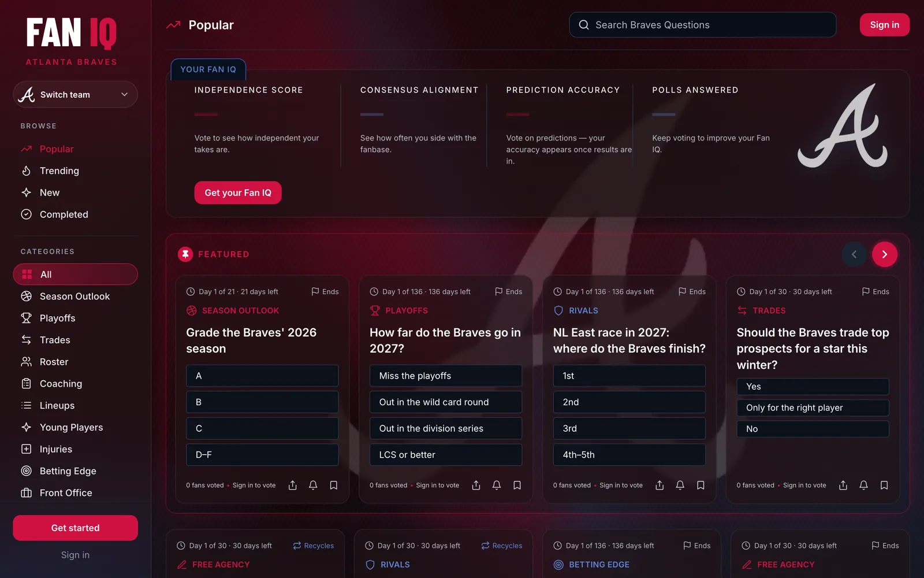Share the NL East race in 2027 poll
The height and width of the screenshot is (578, 924).
[660, 485]
